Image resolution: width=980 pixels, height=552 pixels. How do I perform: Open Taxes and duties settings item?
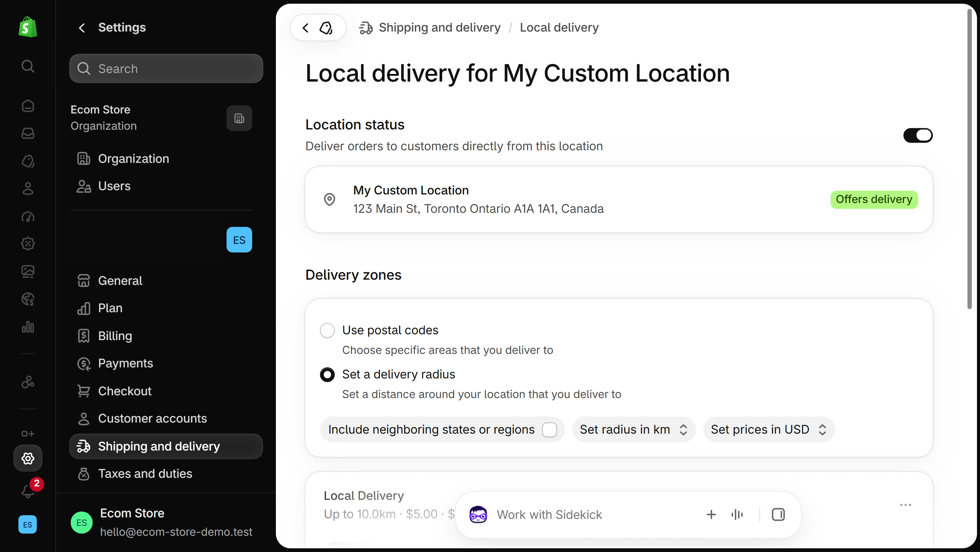[166, 473]
